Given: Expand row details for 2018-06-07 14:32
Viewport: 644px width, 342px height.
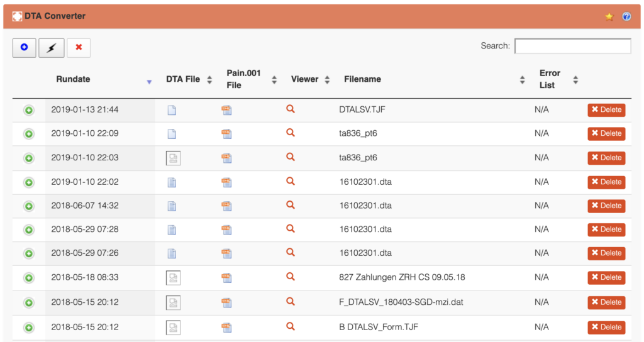Looking at the screenshot, I should (29, 206).
